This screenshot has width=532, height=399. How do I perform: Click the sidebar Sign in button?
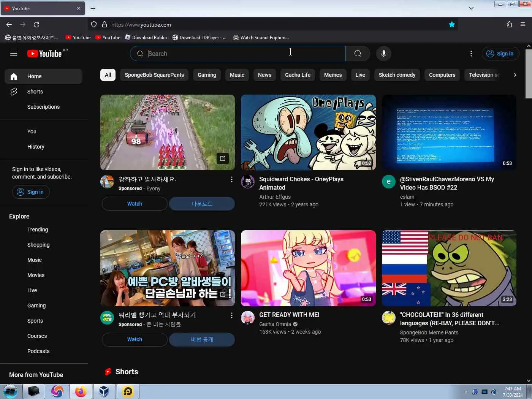[x=31, y=192]
